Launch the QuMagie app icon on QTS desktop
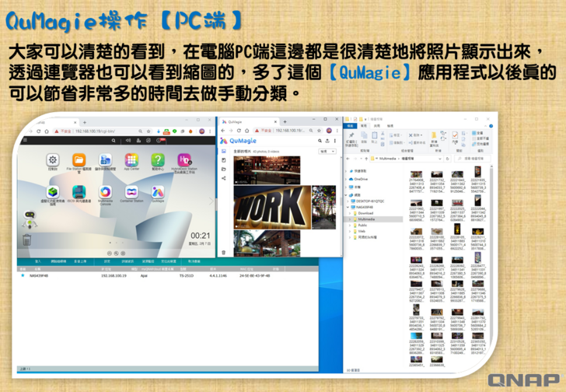Viewport: 566px width, 392px height. (x=158, y=192)
